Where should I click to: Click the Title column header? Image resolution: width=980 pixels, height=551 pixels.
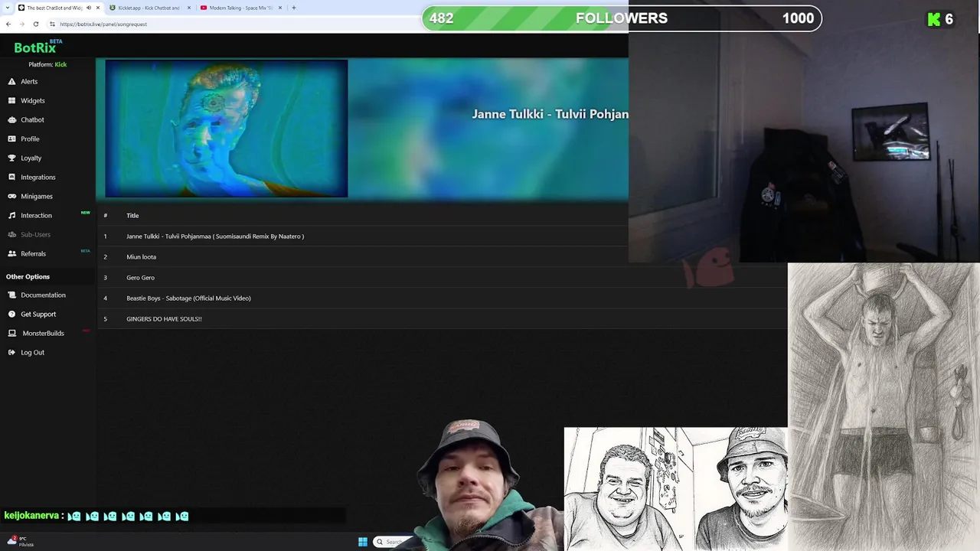coord(132,215)
